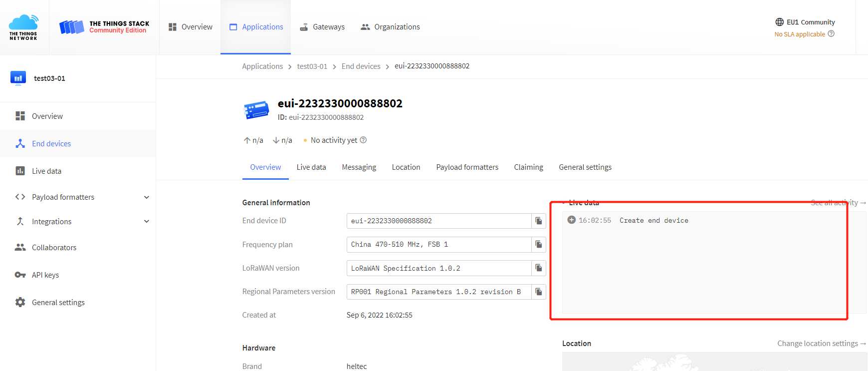The height and width of the screenshot is (371, 868).
Task: Click the help icon next to No SLA applicable
Action: coord(831,34)
